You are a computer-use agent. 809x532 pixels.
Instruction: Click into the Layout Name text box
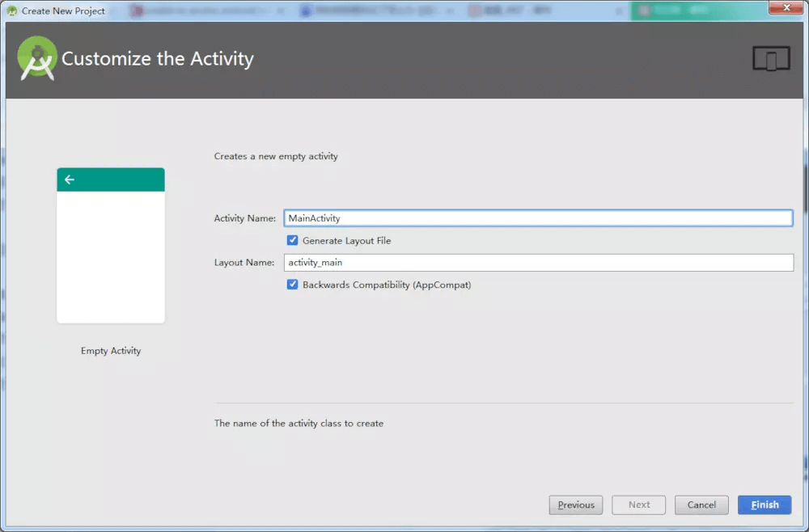[x=538, y=263]
